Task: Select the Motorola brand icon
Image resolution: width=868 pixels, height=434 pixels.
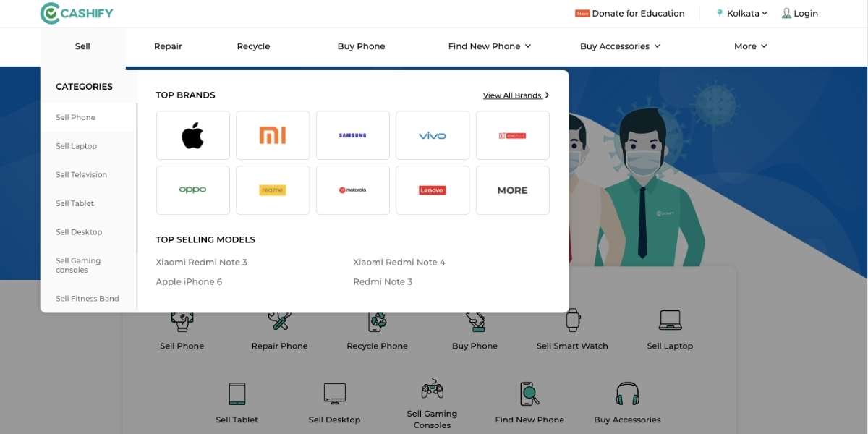Action: click(x=352, y=190)
